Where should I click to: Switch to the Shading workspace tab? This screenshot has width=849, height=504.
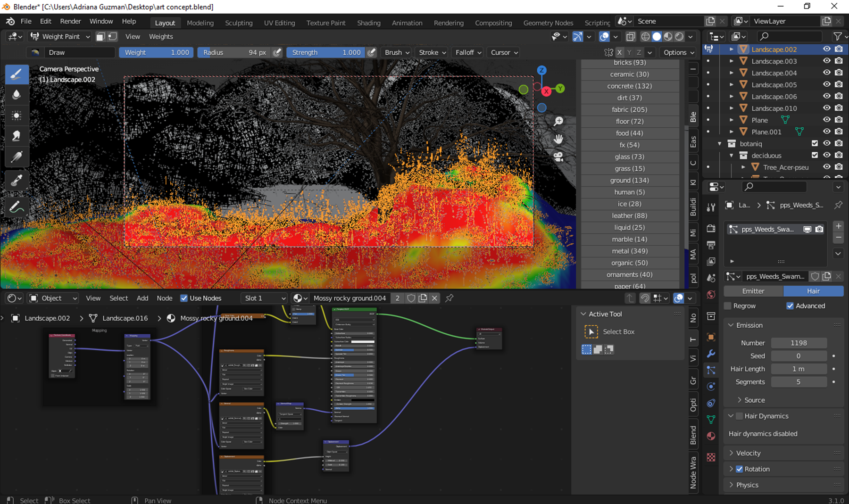coord(369,23)
